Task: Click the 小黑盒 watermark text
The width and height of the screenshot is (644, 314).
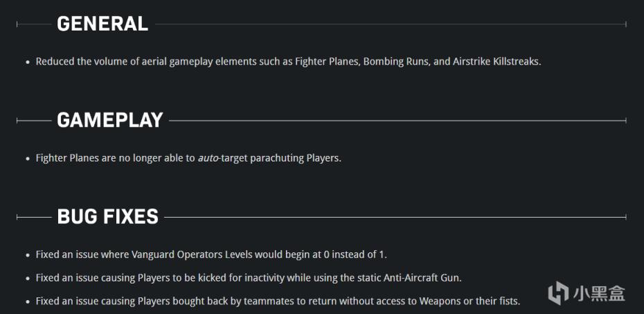Action: (598, 293)
